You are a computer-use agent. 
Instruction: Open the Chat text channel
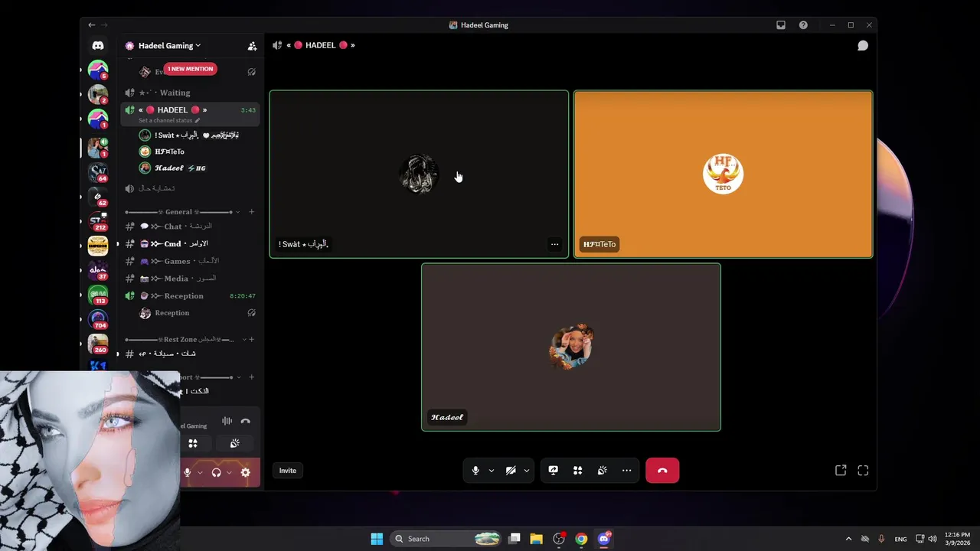(x=190, y=227)
